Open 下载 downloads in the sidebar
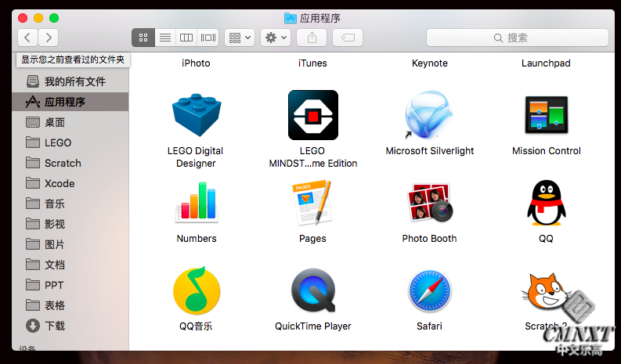Viewport: 621px width, 364px height. 70,326
